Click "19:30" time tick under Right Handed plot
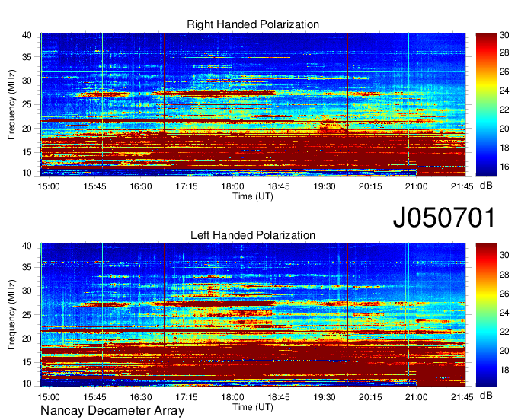This screenshot has height=420, width=518. tap(325, 186)
